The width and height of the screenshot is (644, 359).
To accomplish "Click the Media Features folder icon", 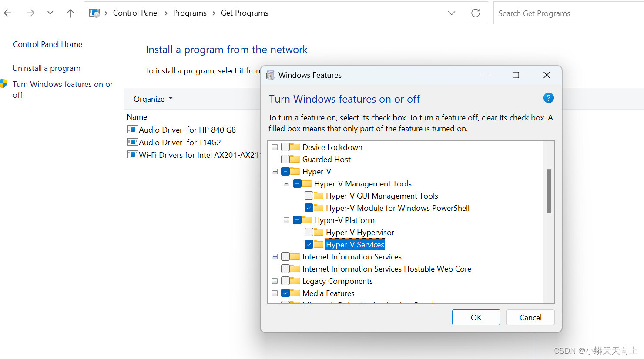I will coord(295,293).
